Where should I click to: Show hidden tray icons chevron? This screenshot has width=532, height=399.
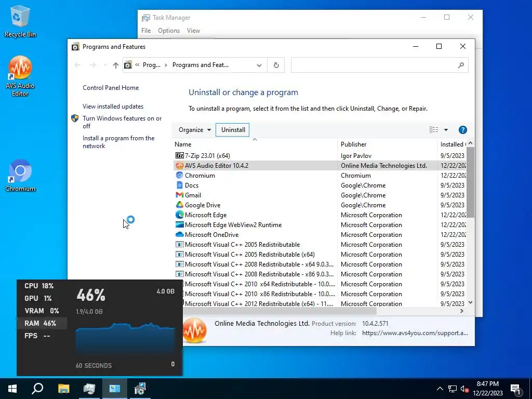pyautogui.click(x=440, y=389)
